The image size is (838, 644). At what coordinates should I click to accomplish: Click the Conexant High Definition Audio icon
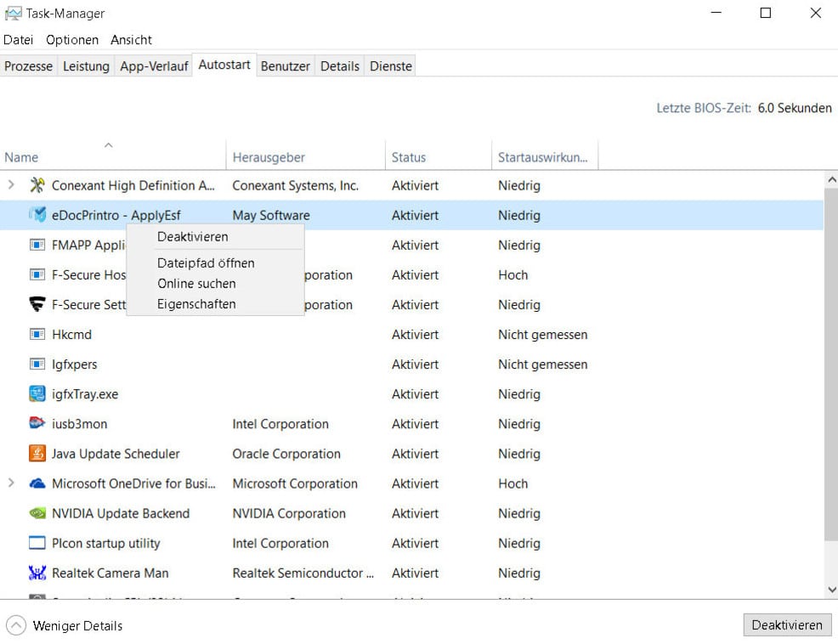point(37,185)
